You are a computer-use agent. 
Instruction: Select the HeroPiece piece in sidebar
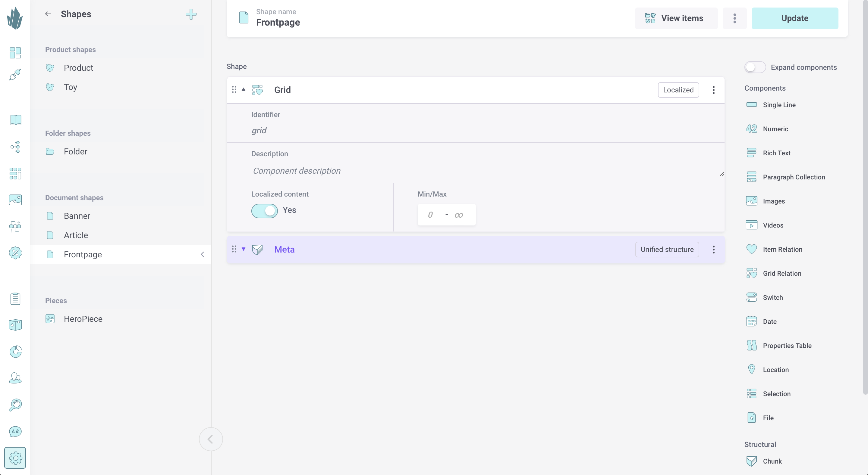pos(83,319)
